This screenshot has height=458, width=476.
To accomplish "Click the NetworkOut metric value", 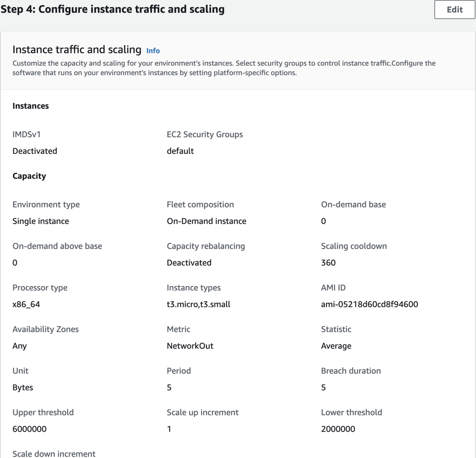I will (x=190, y=346).
